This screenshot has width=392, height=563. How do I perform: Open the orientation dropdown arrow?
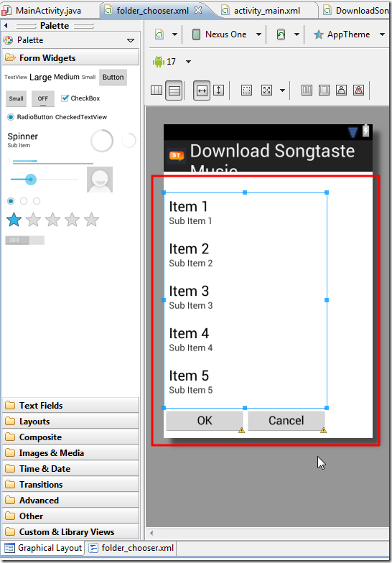(297, 34)
